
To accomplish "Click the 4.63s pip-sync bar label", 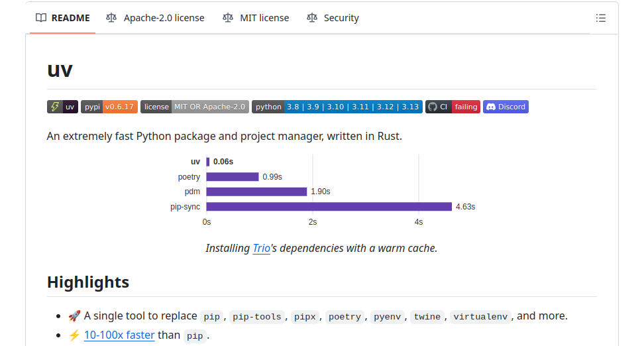I will (x=465, y=207).
